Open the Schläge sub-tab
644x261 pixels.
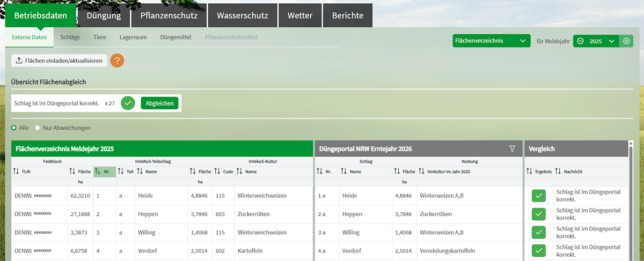(x=70, y=38)
